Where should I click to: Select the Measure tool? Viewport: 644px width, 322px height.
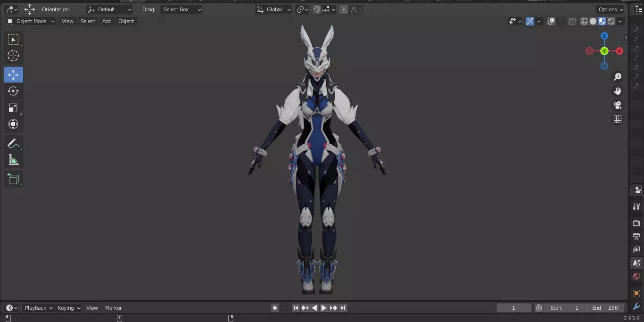(13, 160)
